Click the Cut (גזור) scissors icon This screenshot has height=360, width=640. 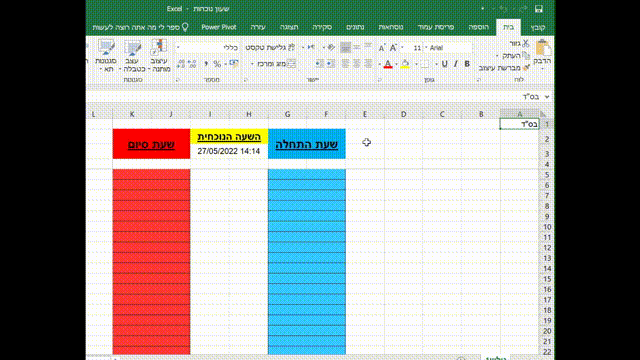(526, 43)
